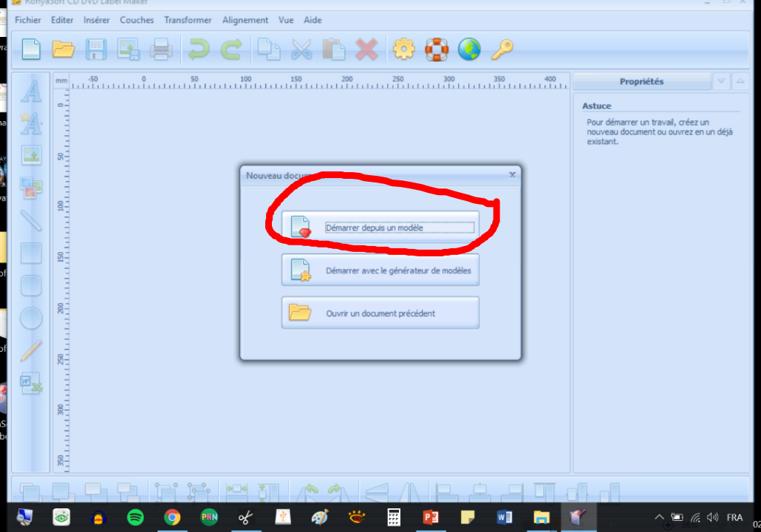
Task: Open PowerPoint from the taskbar
Action: click(431, 517)
